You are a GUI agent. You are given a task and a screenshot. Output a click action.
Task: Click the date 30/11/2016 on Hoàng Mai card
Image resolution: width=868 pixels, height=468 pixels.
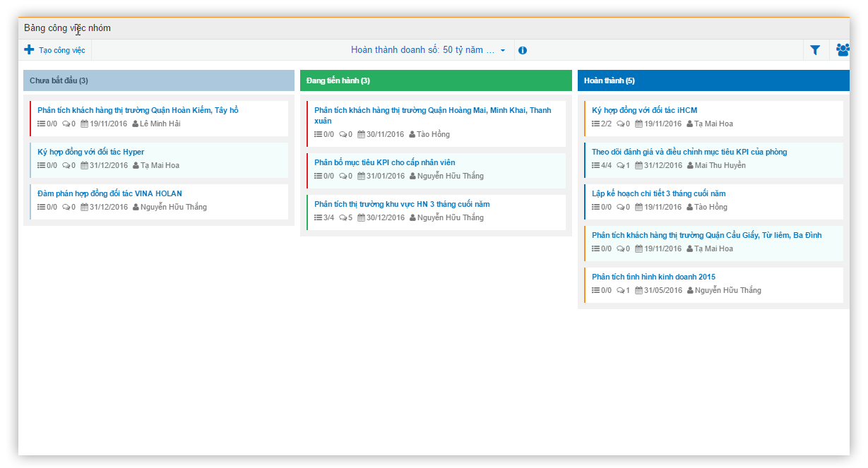pos(385,135)
